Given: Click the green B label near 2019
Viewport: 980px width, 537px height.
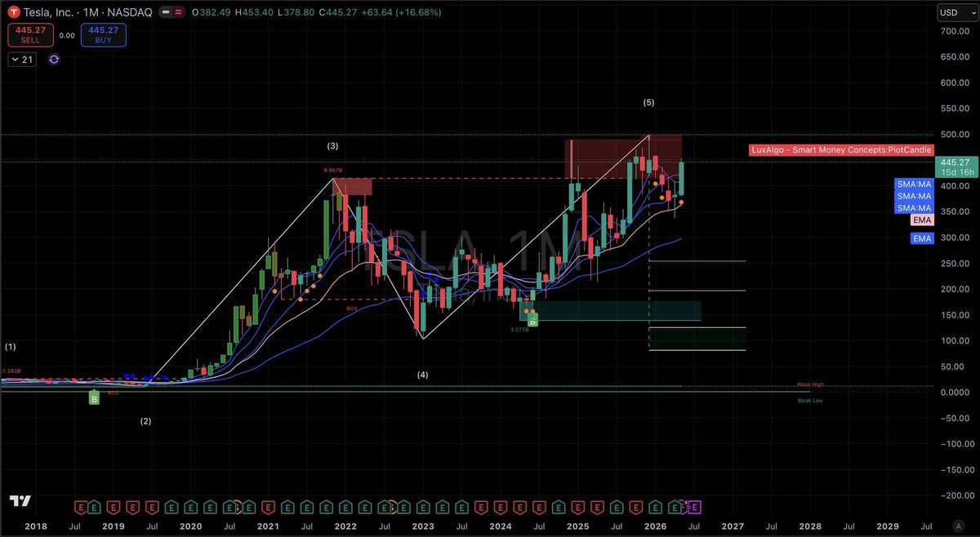Looking at the screenshot, I should pyautogui.click(x=94, y=398).
